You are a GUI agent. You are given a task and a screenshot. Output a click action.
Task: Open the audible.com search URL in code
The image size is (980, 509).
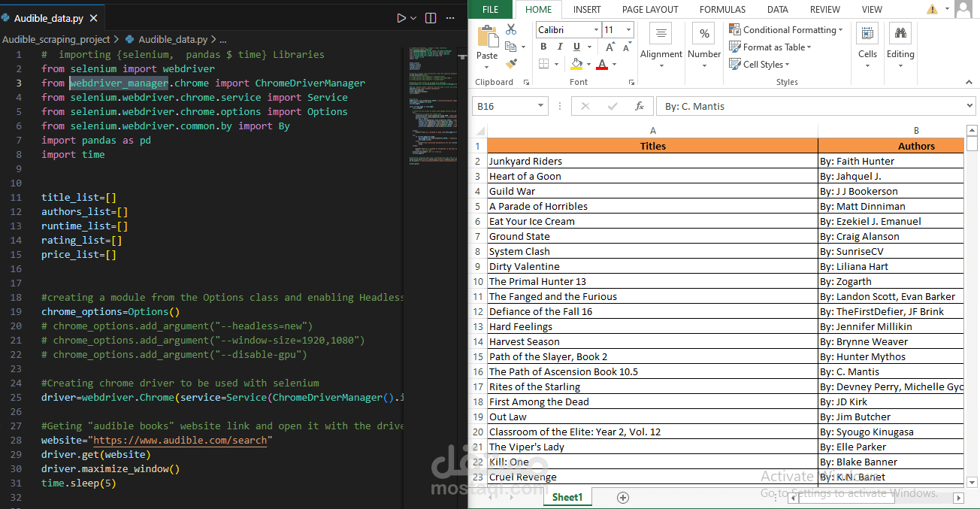pyautogui.click(x=180, y=440)
